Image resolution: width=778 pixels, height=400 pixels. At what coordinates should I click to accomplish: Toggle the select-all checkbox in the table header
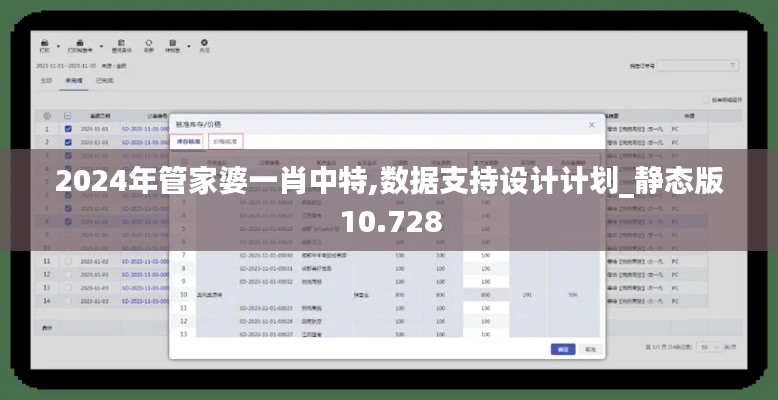[x=68, y=116]
